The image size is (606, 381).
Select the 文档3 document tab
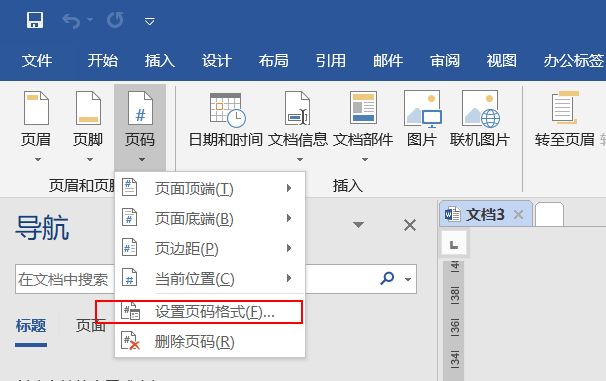click(486, 214)
